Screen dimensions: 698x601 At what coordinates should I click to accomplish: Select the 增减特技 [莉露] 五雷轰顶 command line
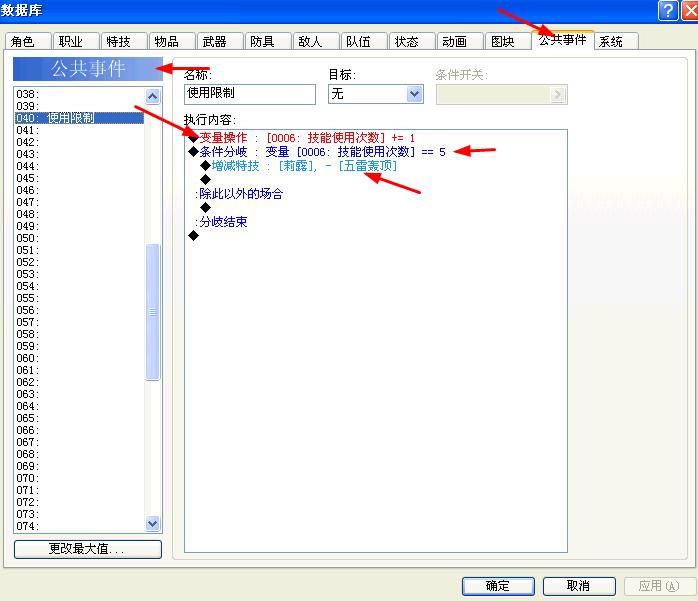299,166
